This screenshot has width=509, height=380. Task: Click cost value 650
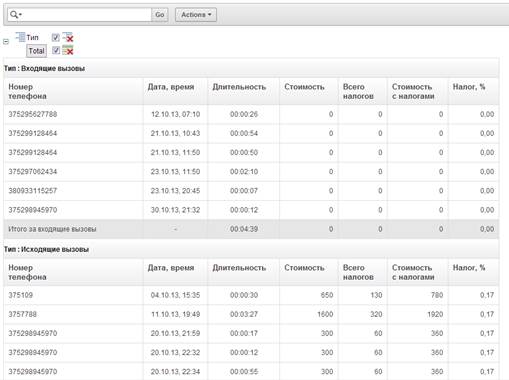pos(327,295)
